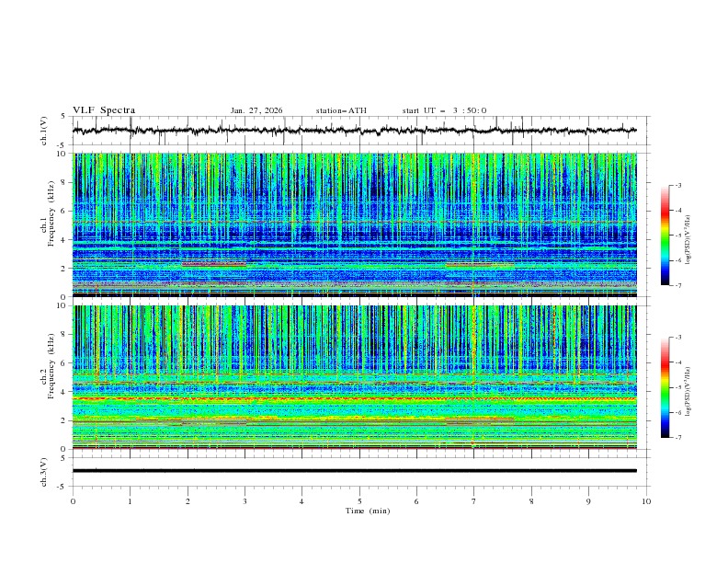Click time axis tick label "10"
The image size is (728, 563).
(646, 501)
